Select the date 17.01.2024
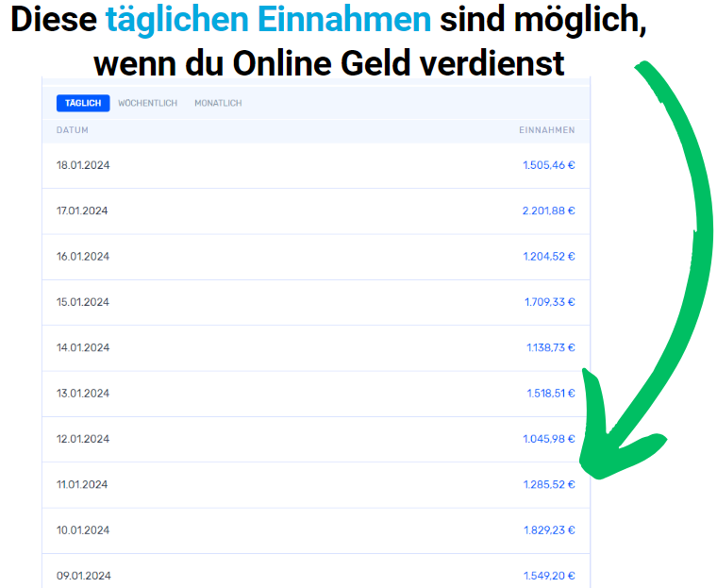 click(x=82, y=211)
